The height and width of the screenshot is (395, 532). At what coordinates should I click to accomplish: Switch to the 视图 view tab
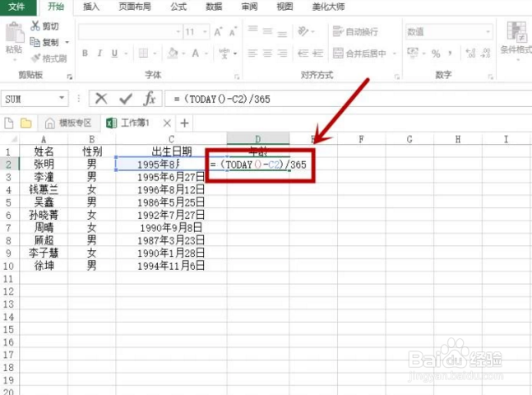pyautogui.click(x=285, y=7)
